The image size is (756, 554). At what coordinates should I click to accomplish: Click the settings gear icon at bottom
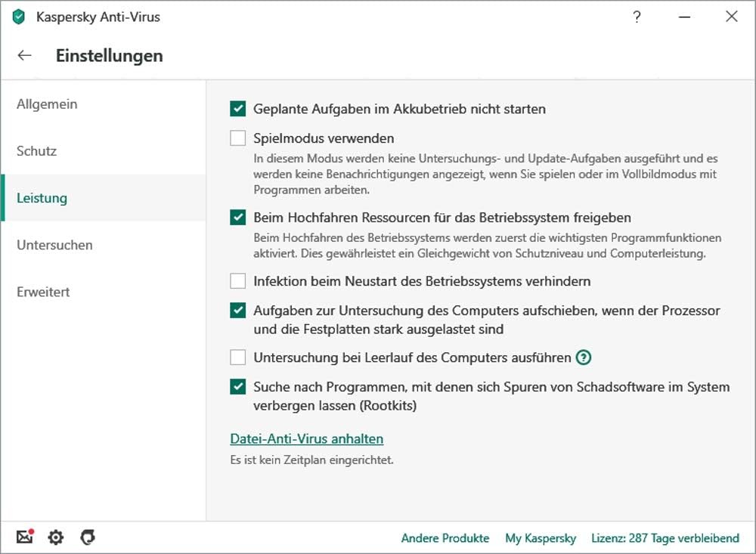click(56, 537)
